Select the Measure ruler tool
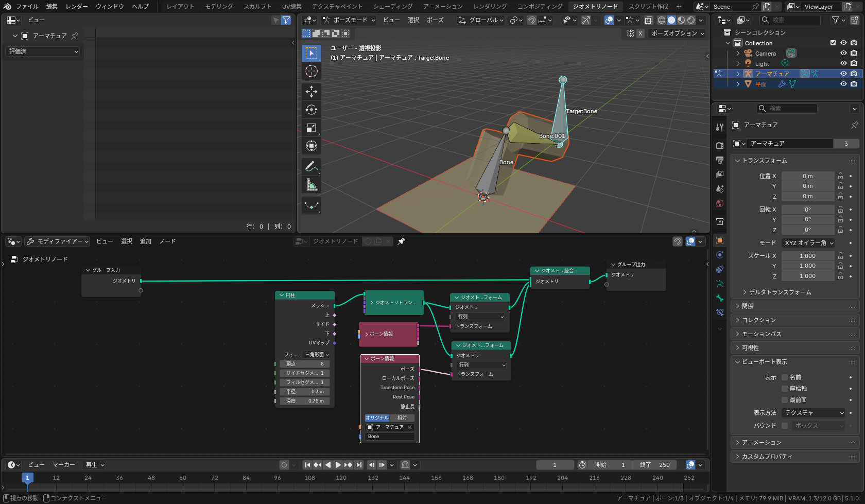This screenshot has width=865, height=504. (311, 184)
